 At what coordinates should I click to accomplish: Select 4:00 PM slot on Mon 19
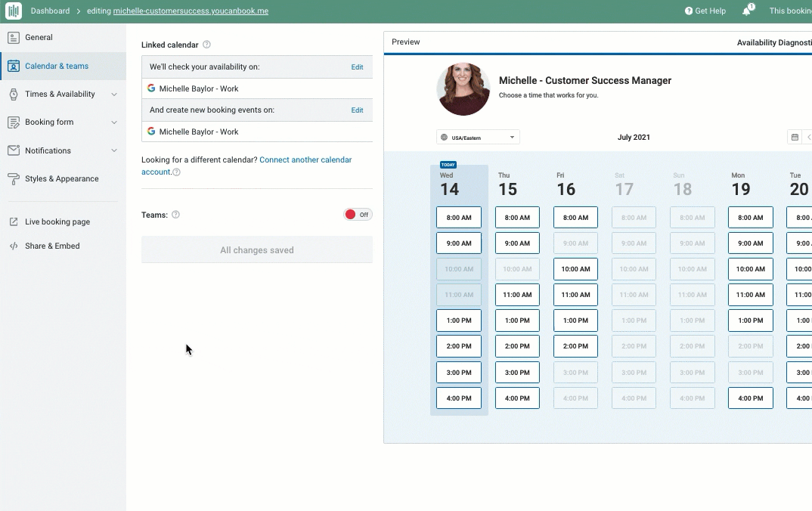[750, 398]
